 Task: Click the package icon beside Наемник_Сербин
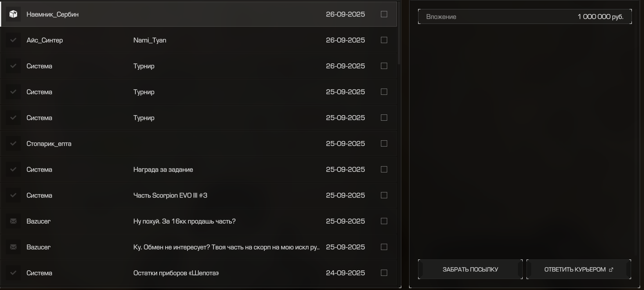tap(13, 14)
